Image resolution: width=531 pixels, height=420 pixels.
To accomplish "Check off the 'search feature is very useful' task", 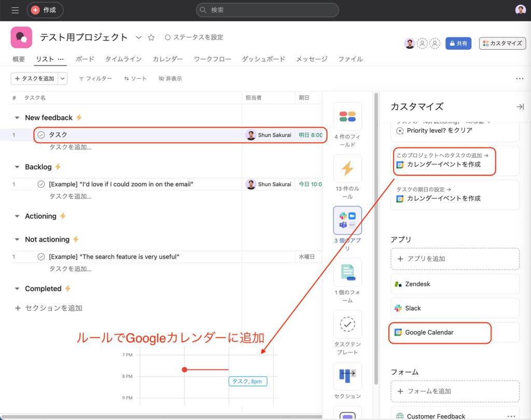I will pyautogui.click(x=41, y=257).
